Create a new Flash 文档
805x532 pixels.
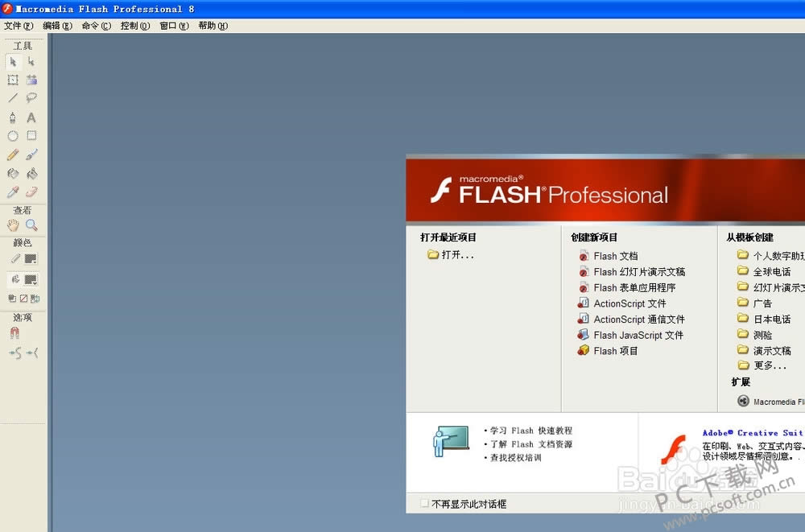615,256
